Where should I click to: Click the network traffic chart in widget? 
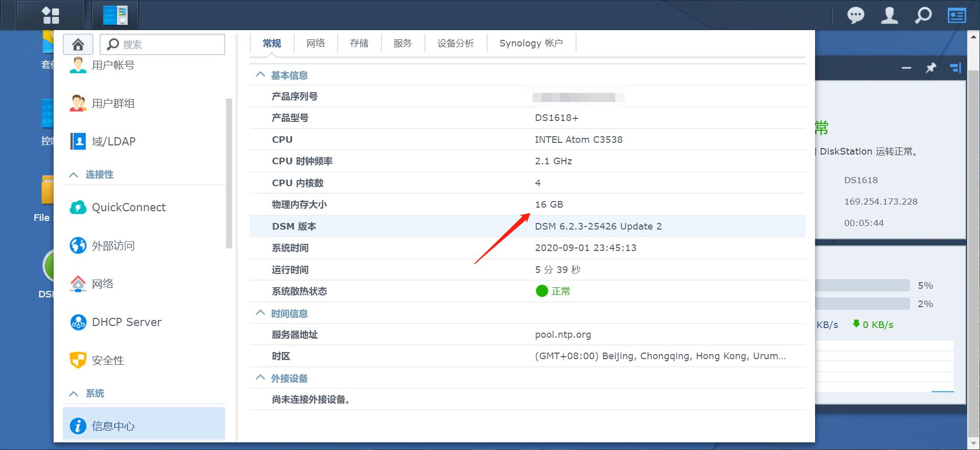(885, 366)
